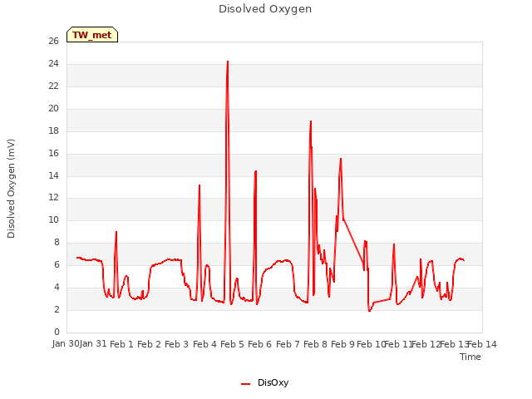Click the '26' y-axis tick value
This screenshot has width=532, height=399.
(x=53, y=41)
